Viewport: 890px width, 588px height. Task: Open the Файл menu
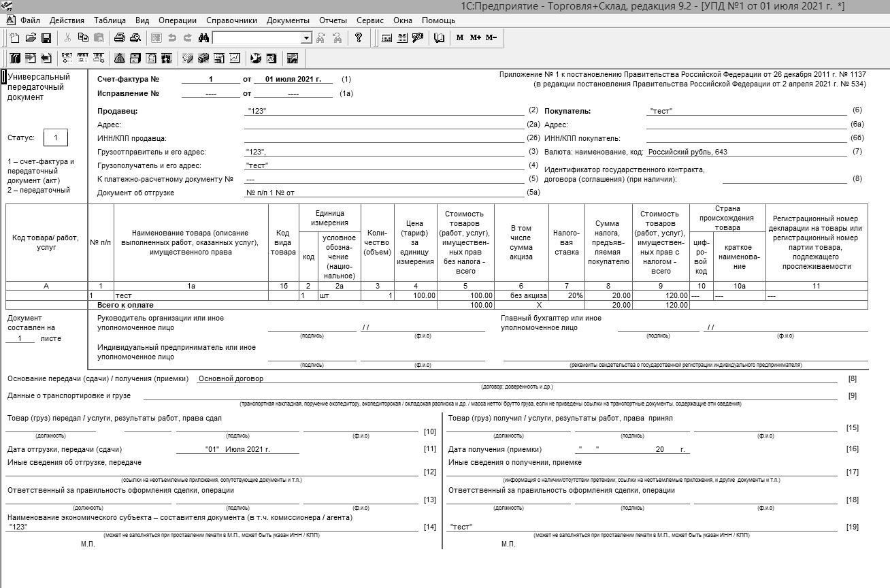tap(30, 20)
